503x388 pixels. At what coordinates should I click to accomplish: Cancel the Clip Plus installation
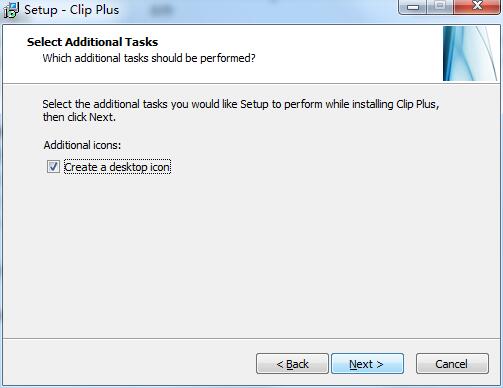click(452, 364)
